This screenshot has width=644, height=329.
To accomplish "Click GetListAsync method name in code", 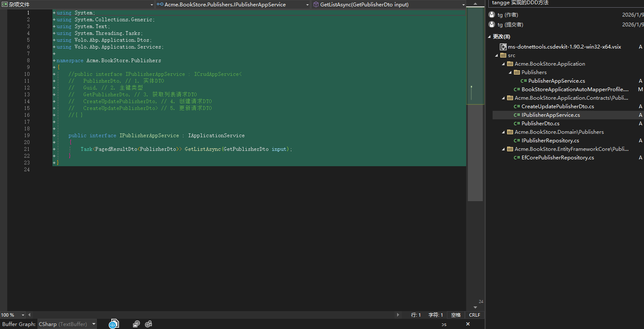I will point(203,149).
